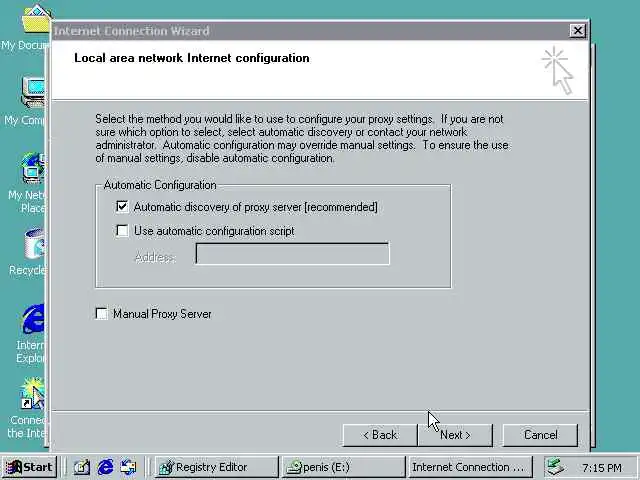Click the system tray network icon
Image resolution: width=640 pixels, height=480 pixels.
[x=556, y=467]
